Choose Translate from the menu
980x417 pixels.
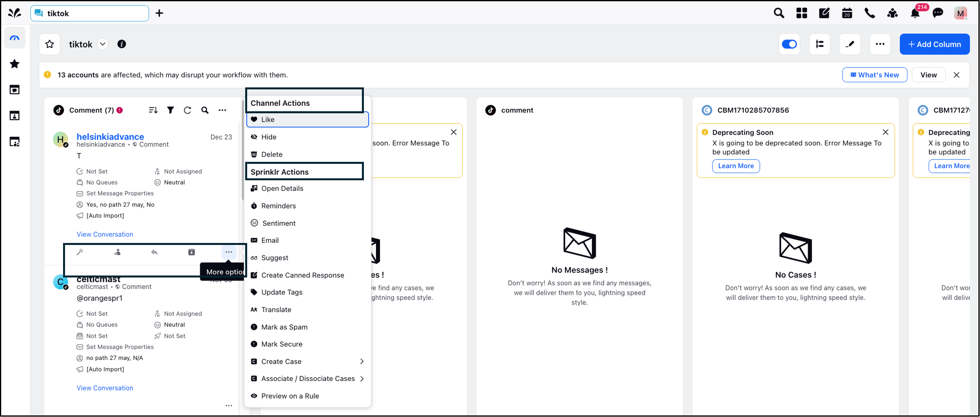point(307,310)
